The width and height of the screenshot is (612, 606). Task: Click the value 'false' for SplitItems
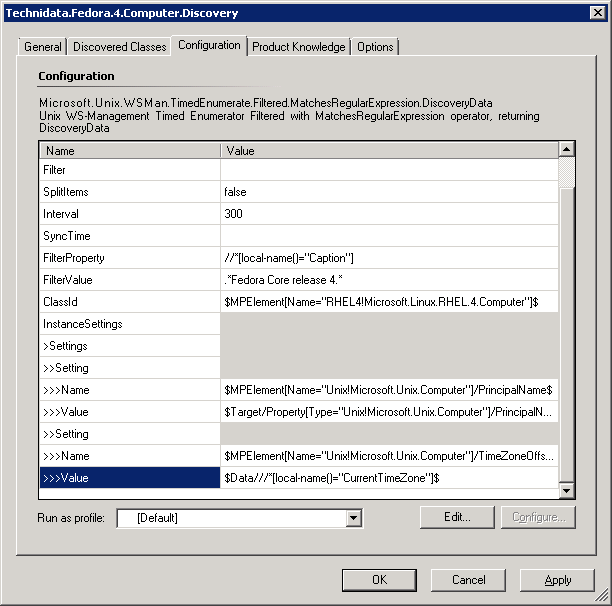click(x=235, y=192)
